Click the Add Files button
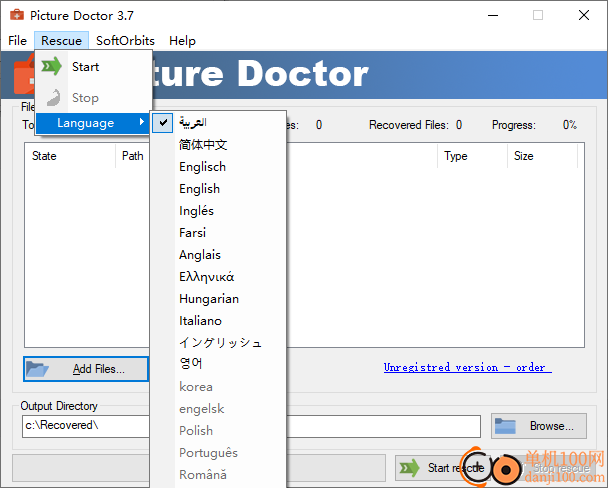Image resolution: width=608 pixels, height=488 pixels. (x=86, y=369)
